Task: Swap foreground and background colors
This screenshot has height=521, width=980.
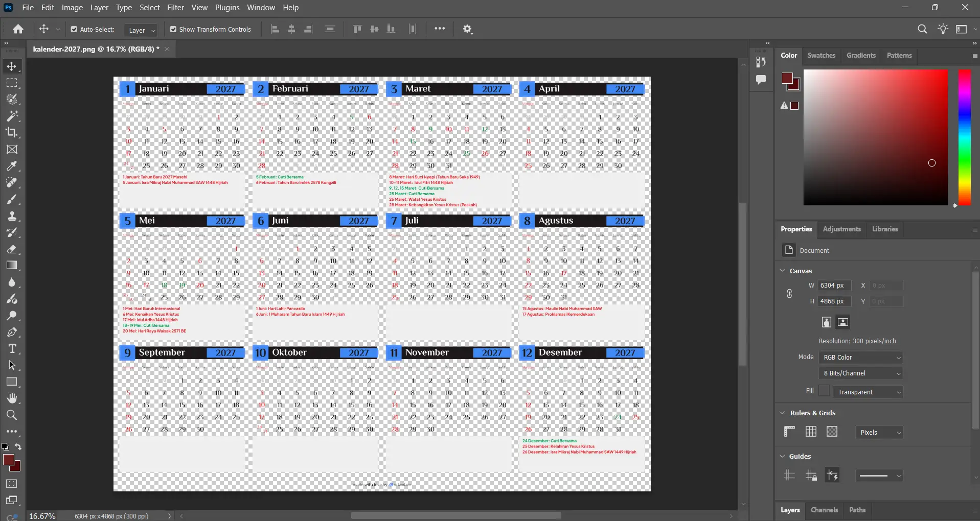Action: pyautogui.click(x=18, y=447)
